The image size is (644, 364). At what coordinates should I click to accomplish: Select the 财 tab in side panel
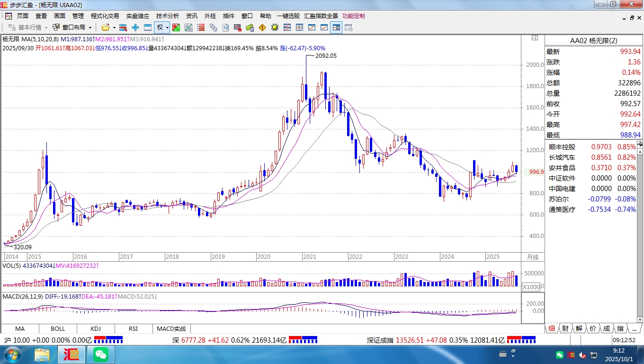[x=565, y=328]
